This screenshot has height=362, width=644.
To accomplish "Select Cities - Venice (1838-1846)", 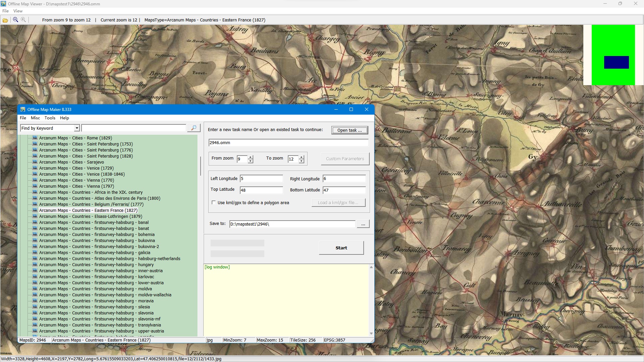I will [x=82, y=174].
